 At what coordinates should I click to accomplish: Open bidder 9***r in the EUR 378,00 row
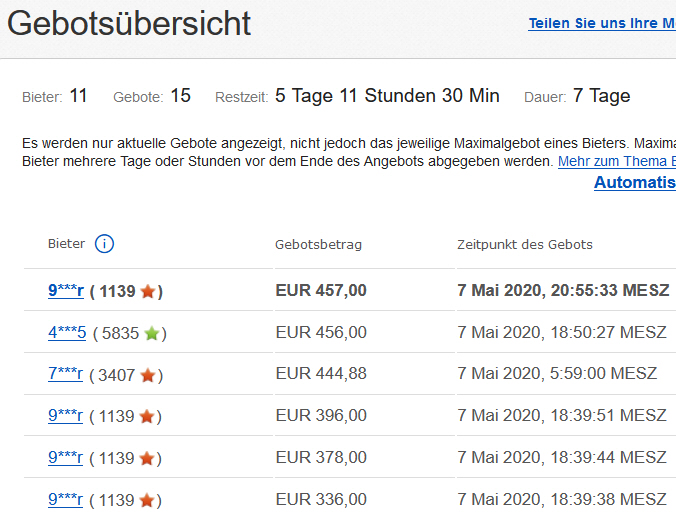pyautogui.click(x=65, y=457)
